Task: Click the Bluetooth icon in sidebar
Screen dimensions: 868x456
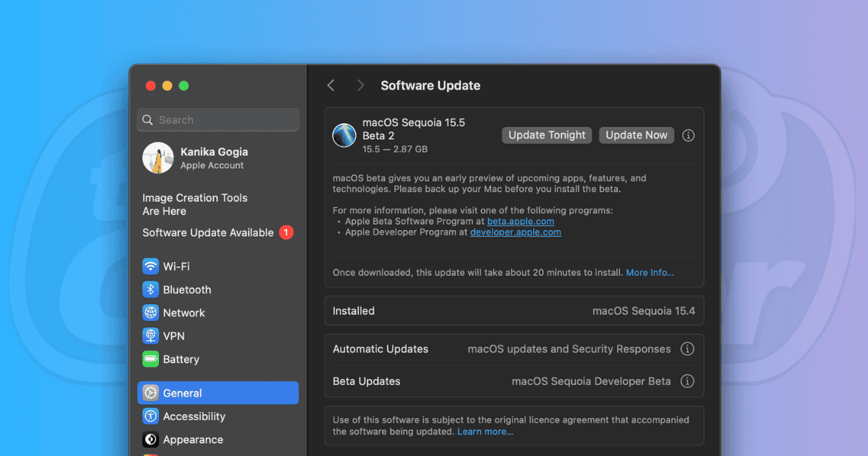Action: point(150,290)
